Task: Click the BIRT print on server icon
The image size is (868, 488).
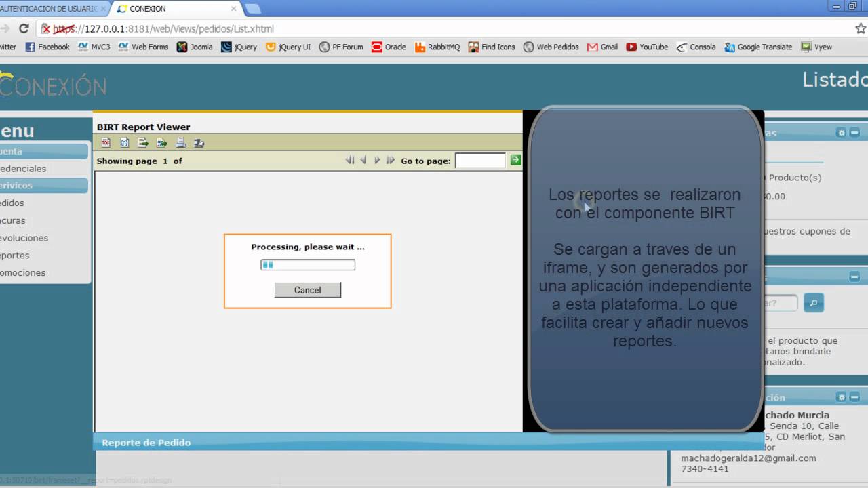Action: (x=199, y=142)
